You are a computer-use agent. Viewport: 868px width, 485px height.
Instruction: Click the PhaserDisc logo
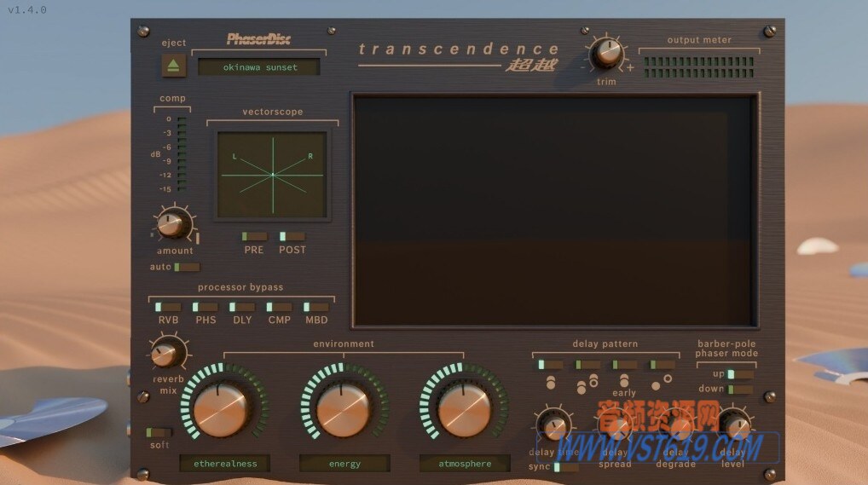coord(258,38)
